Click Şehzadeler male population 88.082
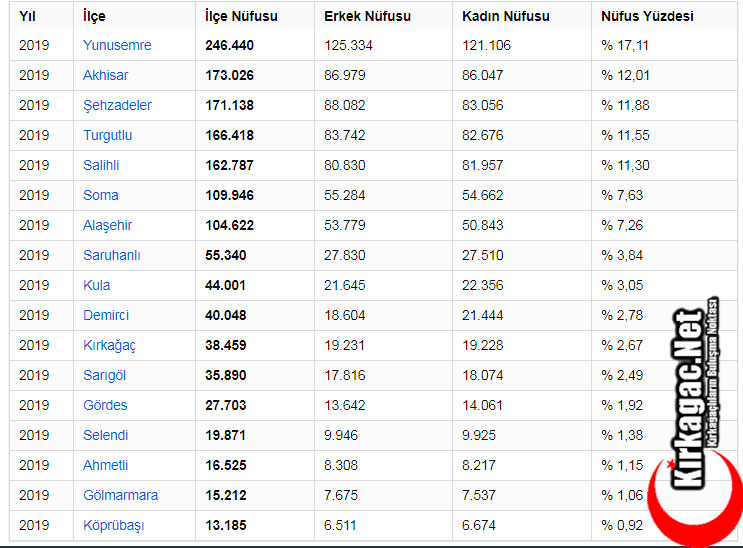This screenshot has width=743, height=548. (344, 105)
